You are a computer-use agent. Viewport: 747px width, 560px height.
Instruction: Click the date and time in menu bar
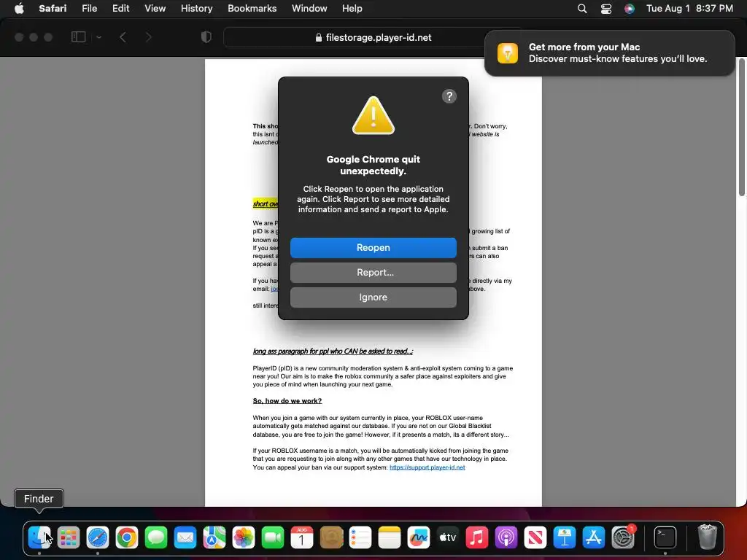point(689,9)
